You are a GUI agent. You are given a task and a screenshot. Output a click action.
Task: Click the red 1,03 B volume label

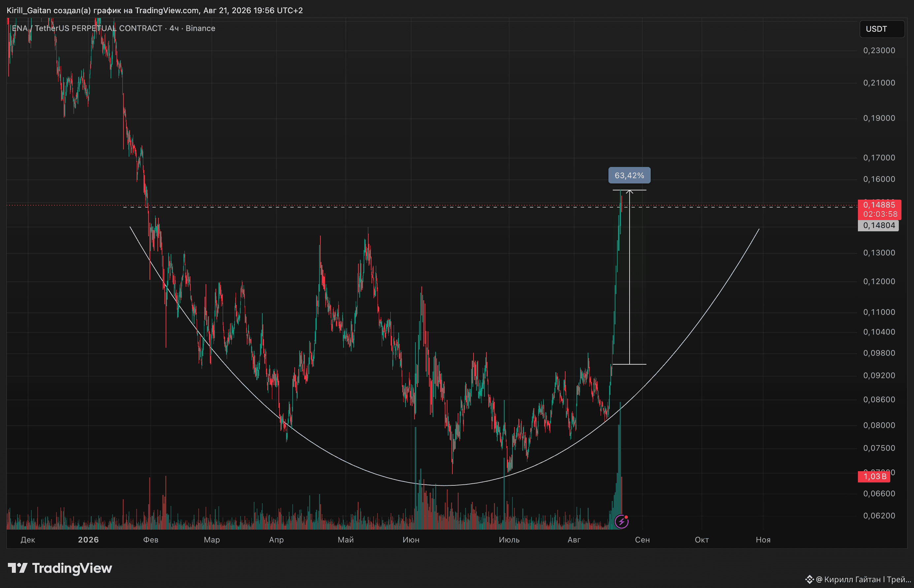tap(873, 476)
